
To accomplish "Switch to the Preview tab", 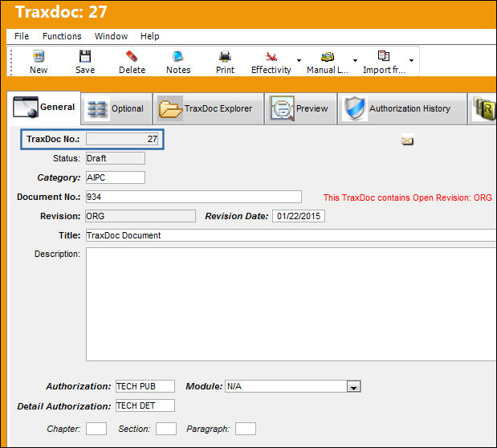I will [x=300, y=108].
